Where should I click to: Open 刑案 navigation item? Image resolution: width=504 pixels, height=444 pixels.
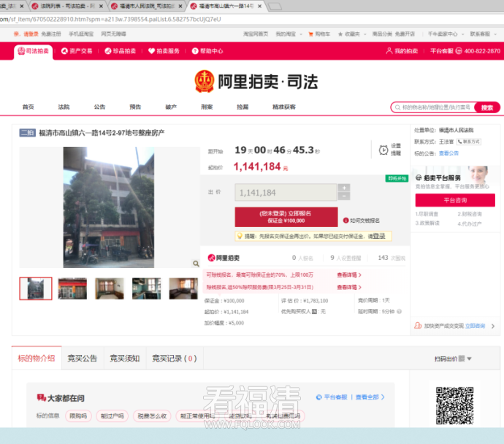click(207, 107)
